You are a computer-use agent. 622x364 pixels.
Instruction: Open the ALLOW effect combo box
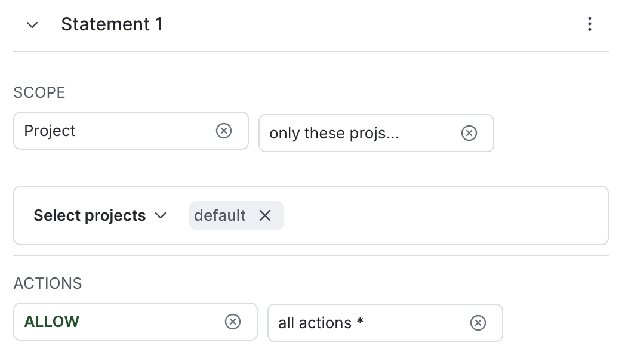click(119, 322)
